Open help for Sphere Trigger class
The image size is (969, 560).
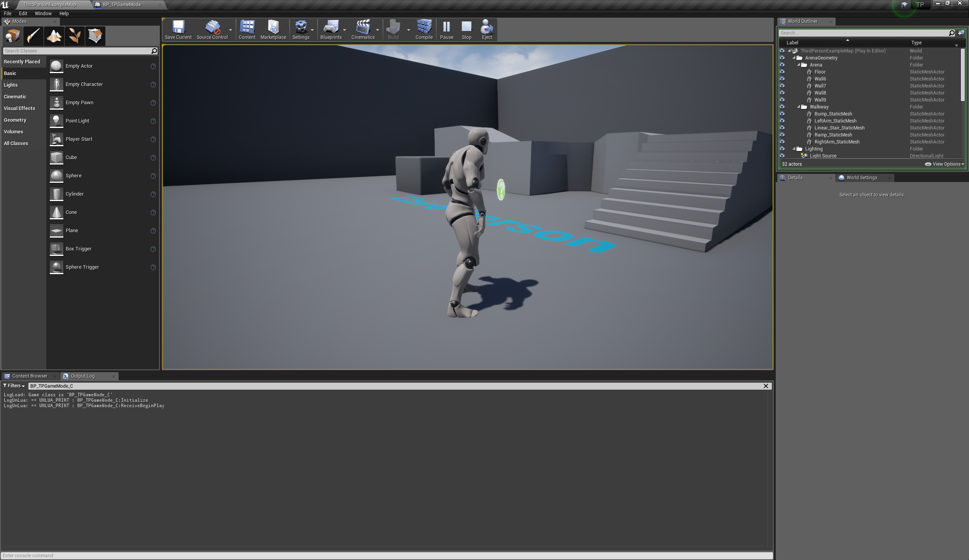[x=153, y=267]
